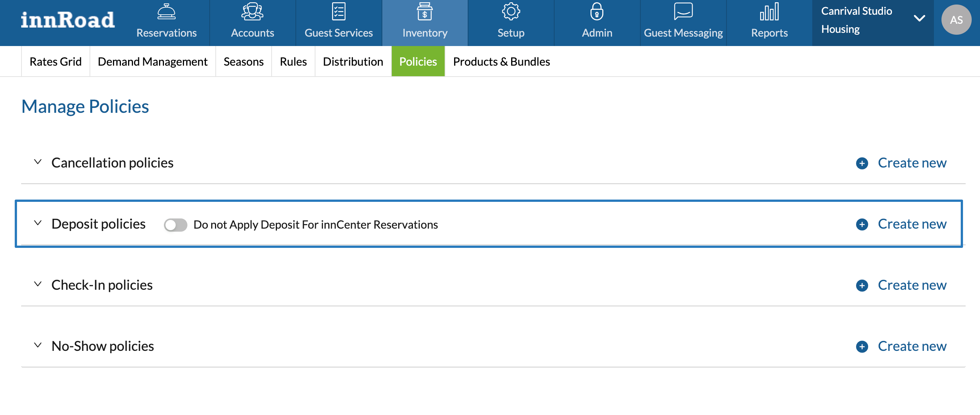Expand the Deposit policies chevron
Viewport: 980px width, 415px height.
(38, 223)
